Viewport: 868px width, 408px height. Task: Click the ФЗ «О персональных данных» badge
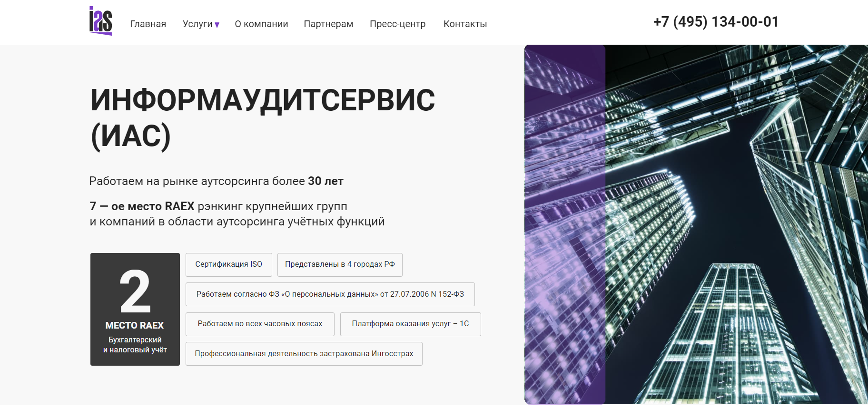[x=330, y=294]
